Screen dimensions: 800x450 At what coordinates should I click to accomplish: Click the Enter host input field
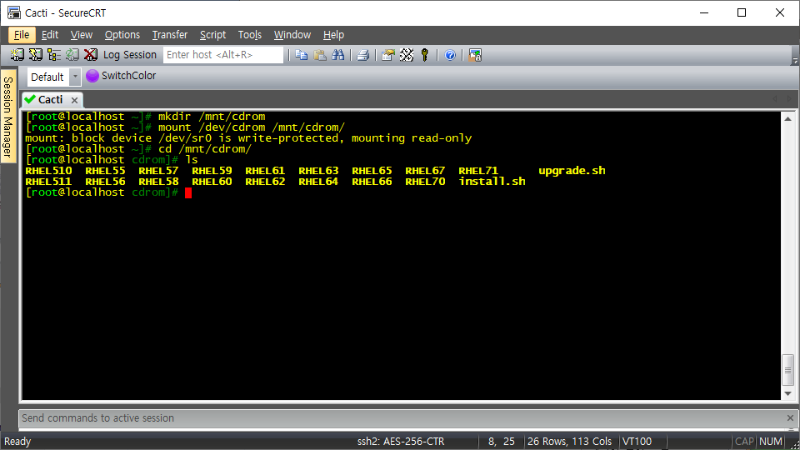pos(222,55)
